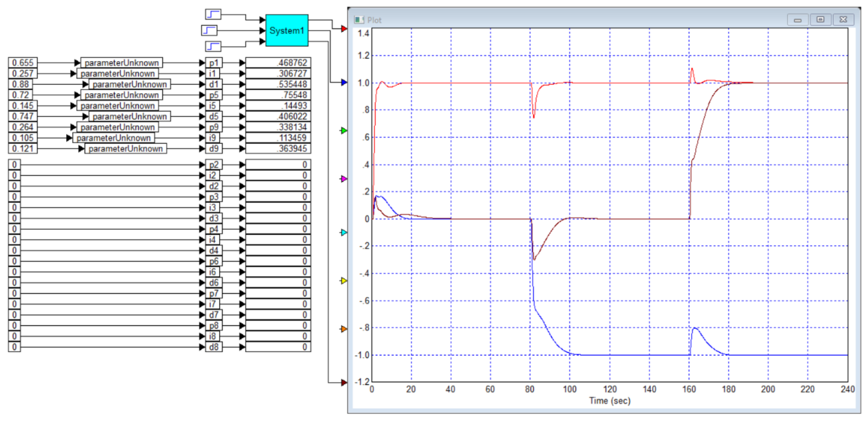This screenshot has width=868, height=422.
Task: Select the display showing .363945
Action: (x=278, y=148)
